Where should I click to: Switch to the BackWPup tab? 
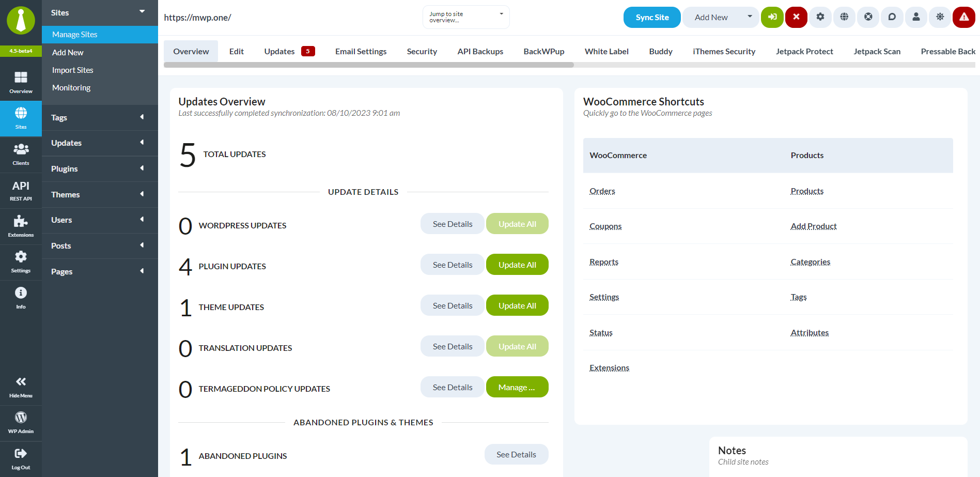[544, 51]
